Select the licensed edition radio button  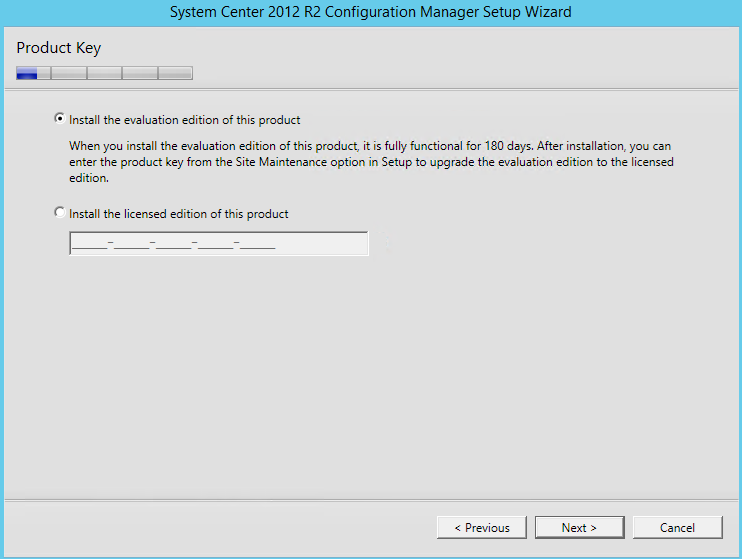(60, 213)
